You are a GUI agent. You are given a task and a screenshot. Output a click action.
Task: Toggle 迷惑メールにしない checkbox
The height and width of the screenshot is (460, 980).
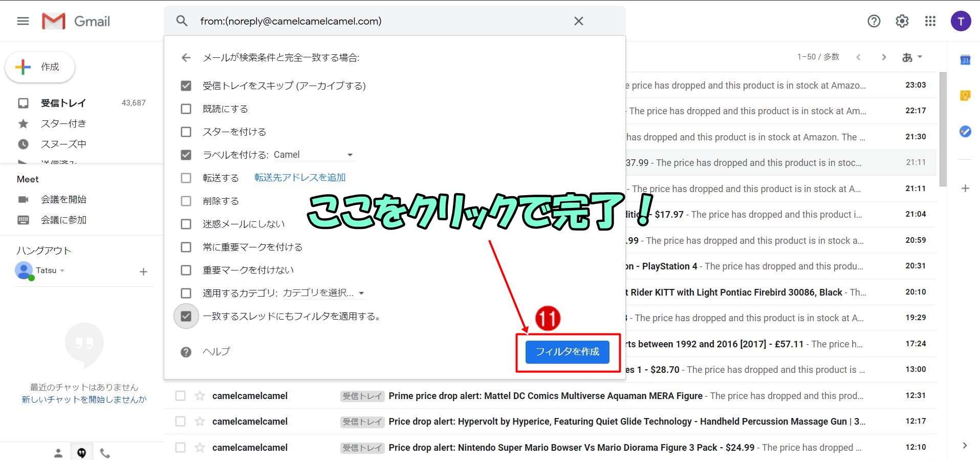tap(186, 224)
